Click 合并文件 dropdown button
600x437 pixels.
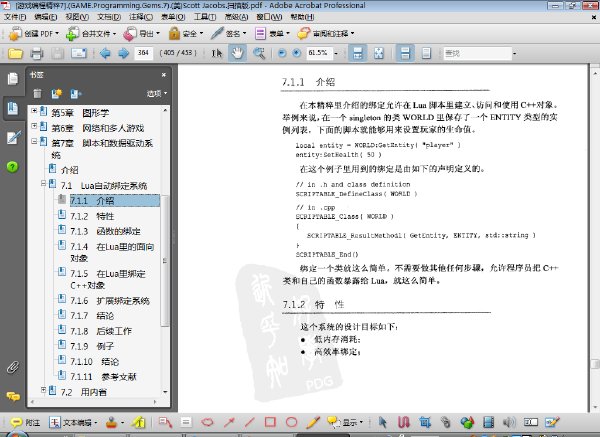click(x=91, y=34)
